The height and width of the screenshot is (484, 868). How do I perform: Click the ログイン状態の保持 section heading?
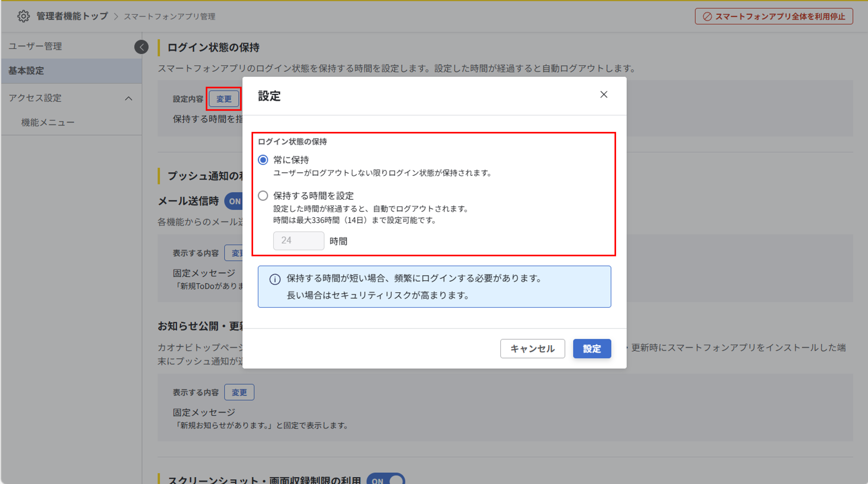pyautogui.click(x=213, y=48)
